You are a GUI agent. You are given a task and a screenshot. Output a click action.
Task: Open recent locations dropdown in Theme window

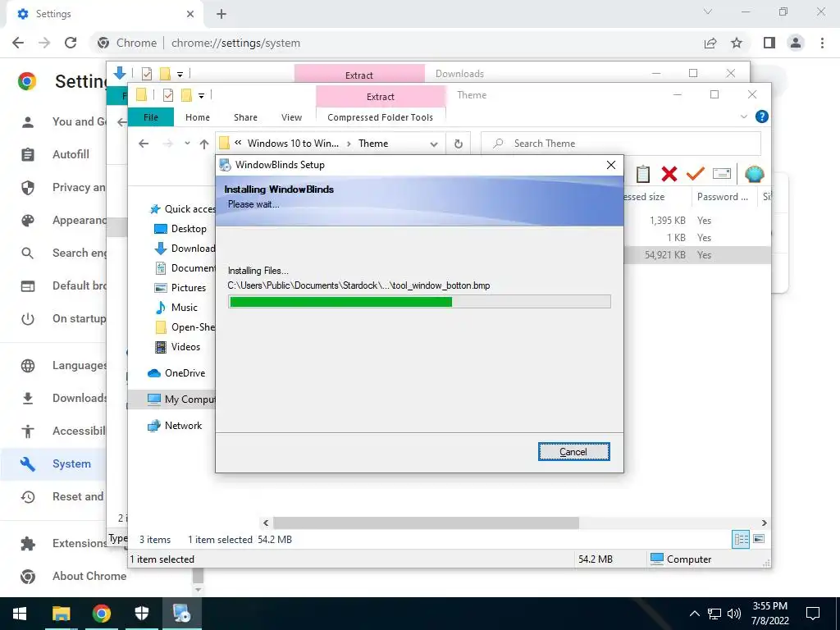187,144
